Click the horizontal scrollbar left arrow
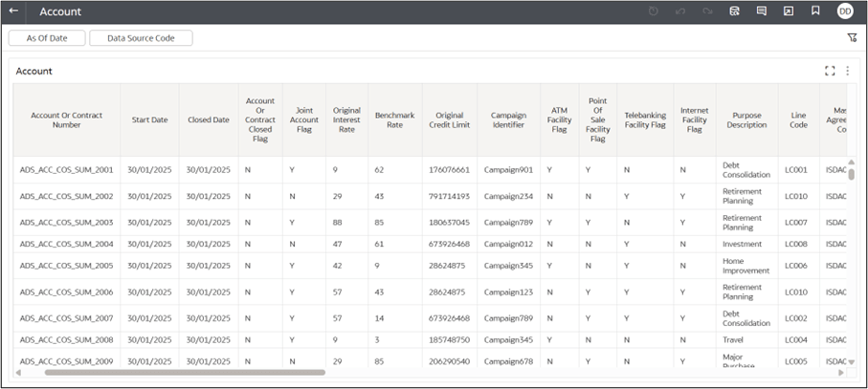 pyautogui.click(x=18, y=373)
